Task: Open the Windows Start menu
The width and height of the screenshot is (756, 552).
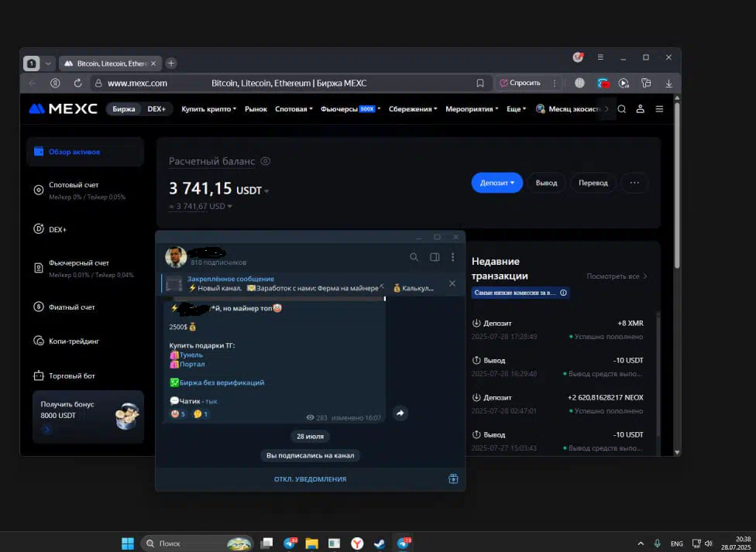Action: (128, 543)
